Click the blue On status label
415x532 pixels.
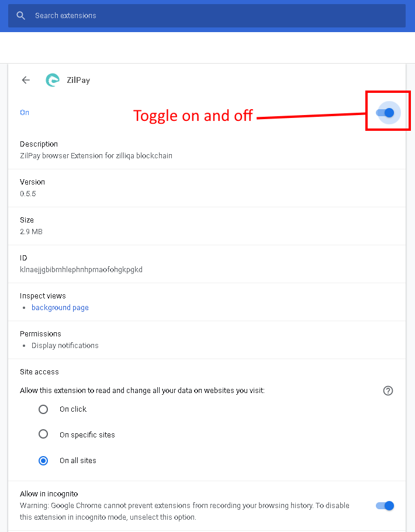pyautogui.click(x=25, y=113)
